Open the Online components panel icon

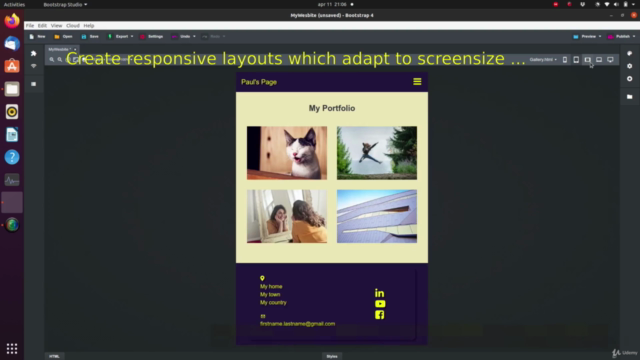tap(33, 66)
